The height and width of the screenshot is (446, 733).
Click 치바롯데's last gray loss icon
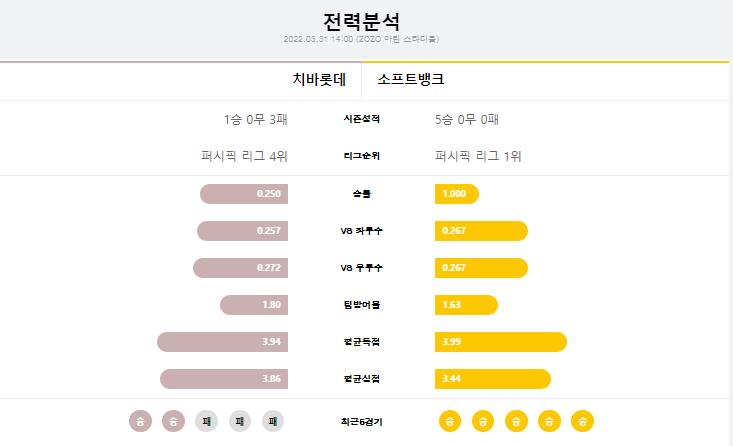(273, 421)
